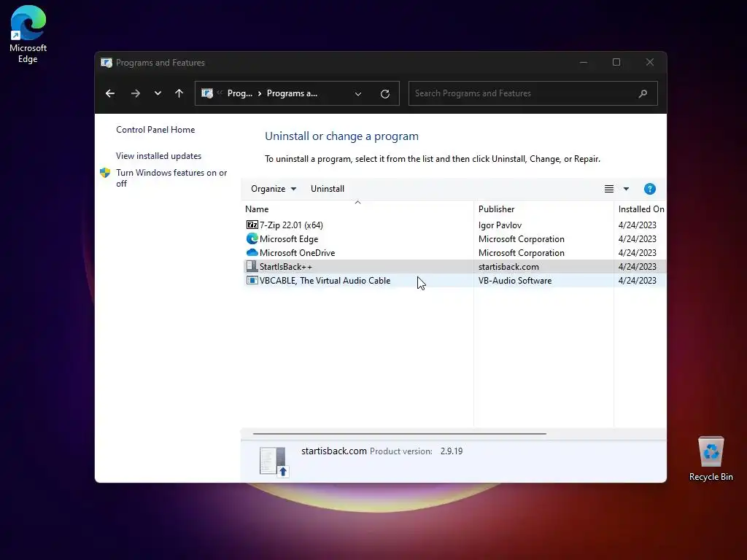Click the OneDrive cloud icon
This screenshot has width=747, height=560.
click(x=252, y=252)
